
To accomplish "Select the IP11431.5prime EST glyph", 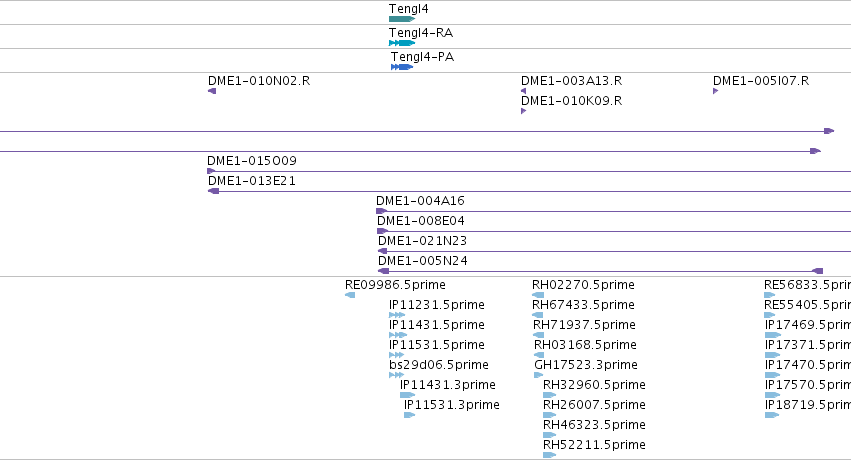I will point(398,335).
